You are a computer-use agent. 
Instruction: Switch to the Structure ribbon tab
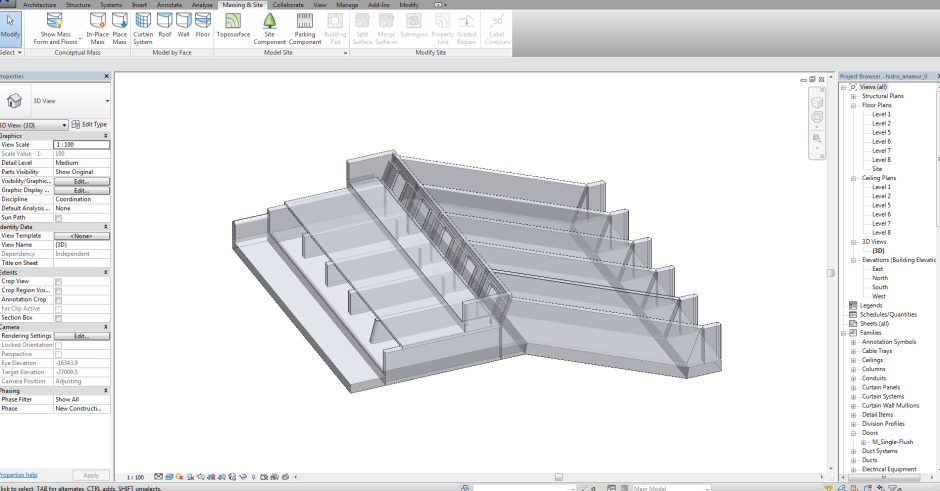[78, 5]
